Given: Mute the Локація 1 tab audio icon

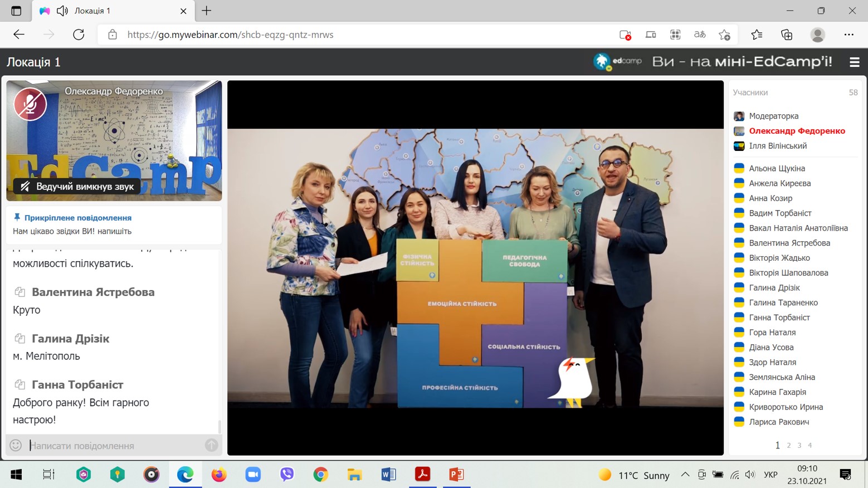Looking at the screenshot, I should click(x=62, y=11).
